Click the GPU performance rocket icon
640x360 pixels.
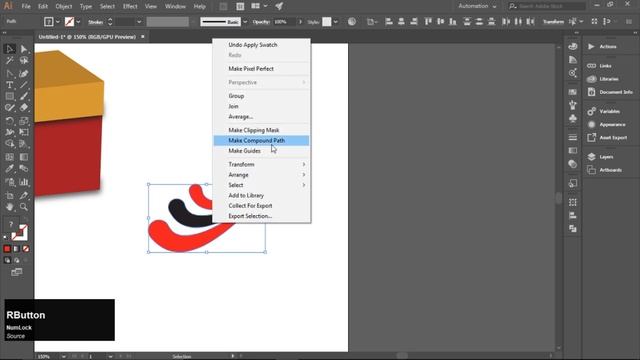(279, 6)
